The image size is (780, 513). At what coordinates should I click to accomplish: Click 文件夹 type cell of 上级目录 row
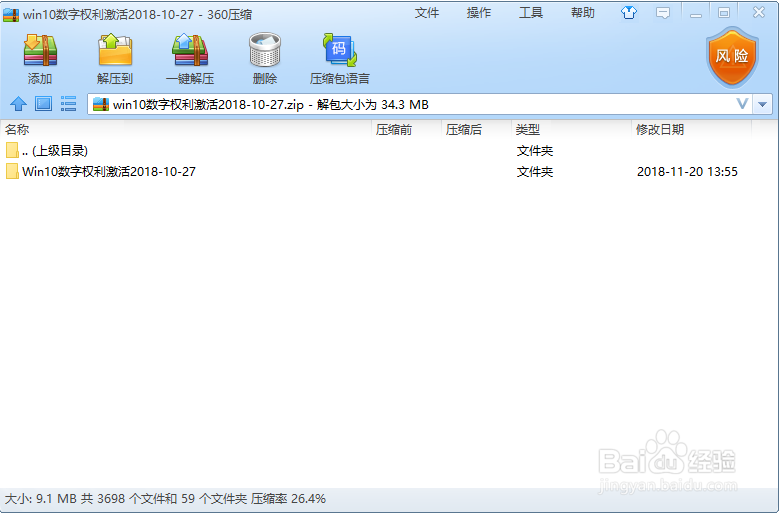pyautogui.click(x=535, y=150)
